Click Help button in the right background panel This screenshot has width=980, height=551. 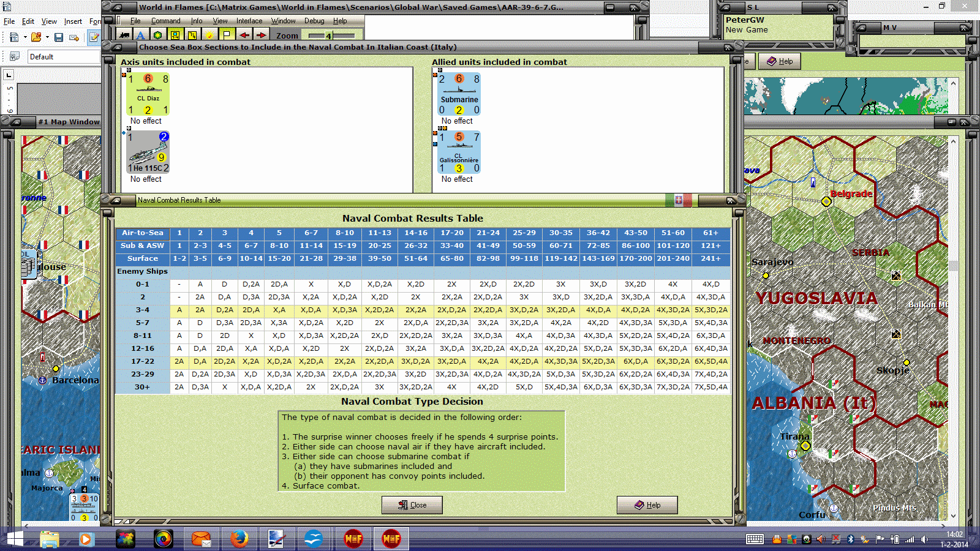click(x=780, y=61)
